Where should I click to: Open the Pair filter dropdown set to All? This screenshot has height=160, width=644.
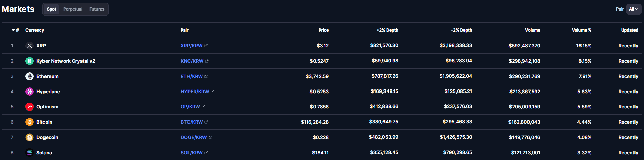pos(633,9)
